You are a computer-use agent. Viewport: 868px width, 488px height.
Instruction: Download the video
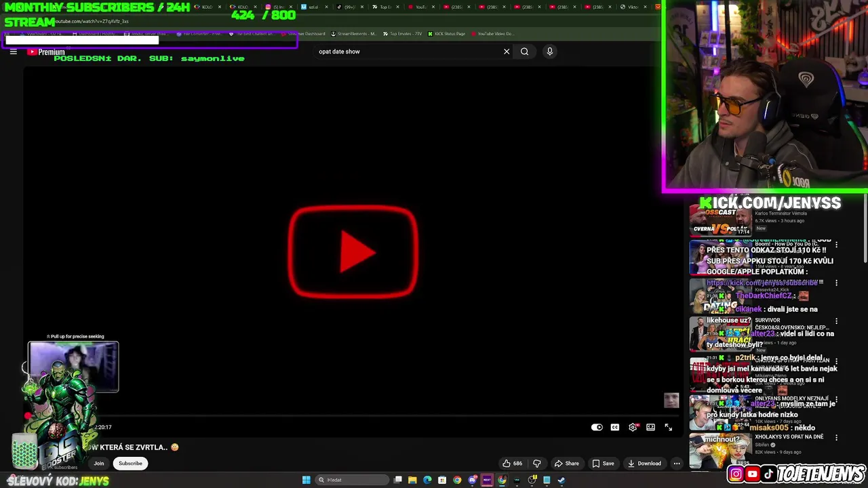coord(644,464)
